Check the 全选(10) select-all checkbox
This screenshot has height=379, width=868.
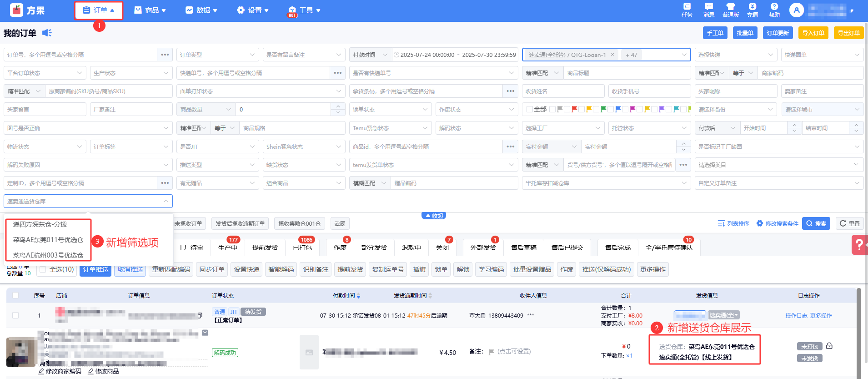coord(43,269)
